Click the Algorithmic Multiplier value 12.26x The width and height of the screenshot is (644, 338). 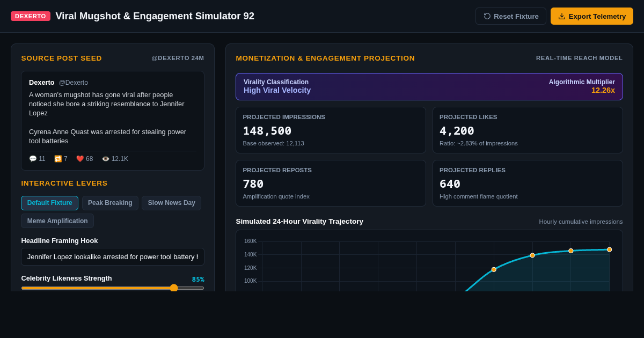click(603, 90)
